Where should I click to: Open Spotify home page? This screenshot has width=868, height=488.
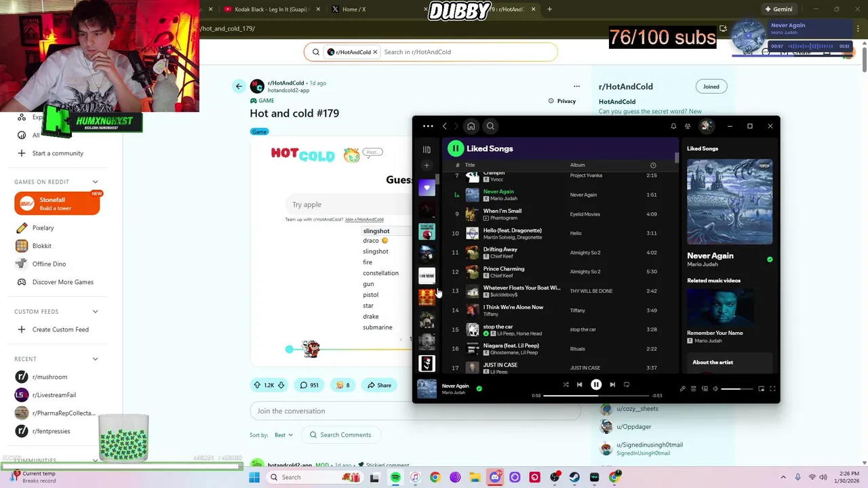tap(471, 126)
